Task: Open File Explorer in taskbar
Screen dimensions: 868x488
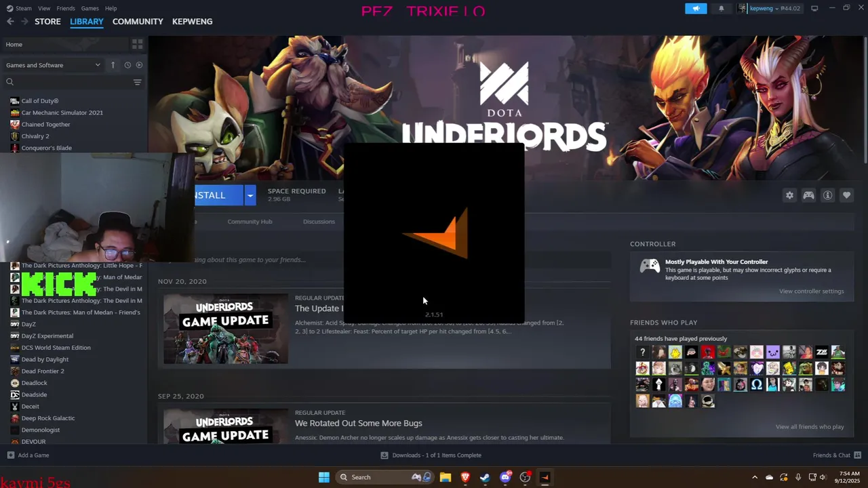Action: click(x=446, y=477)
